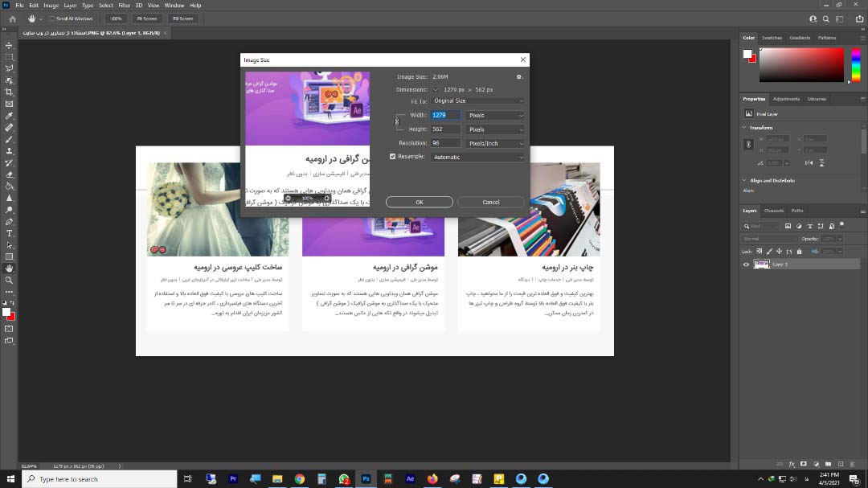Toggle lock transparent pixels in Layers panel
The width and height of the screenshot is (868, 488).
(x=759, y=252)
